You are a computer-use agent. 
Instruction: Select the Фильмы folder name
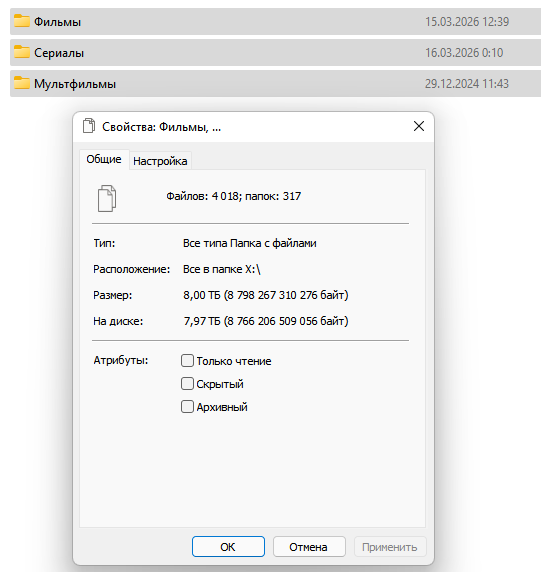point(57,22)
